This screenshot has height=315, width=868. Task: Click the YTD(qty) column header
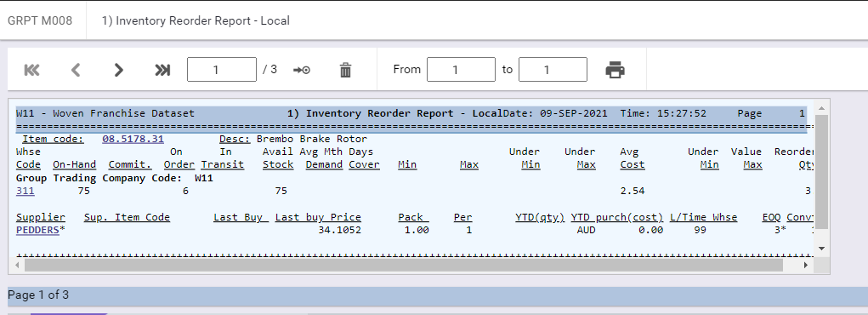pos(540,217)
